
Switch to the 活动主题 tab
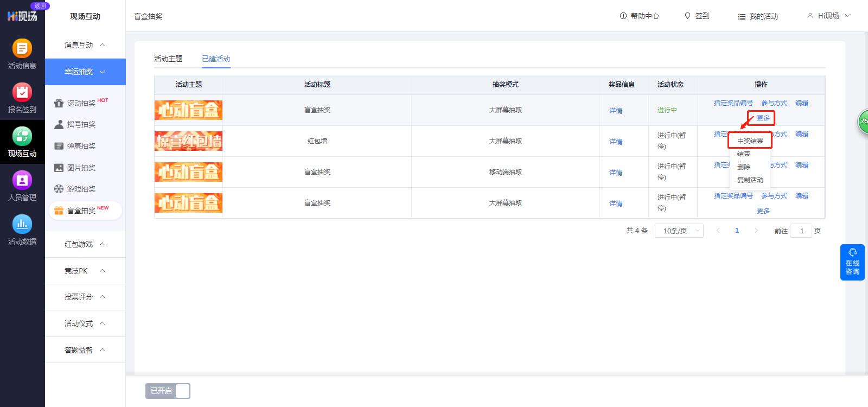(168, 59)
